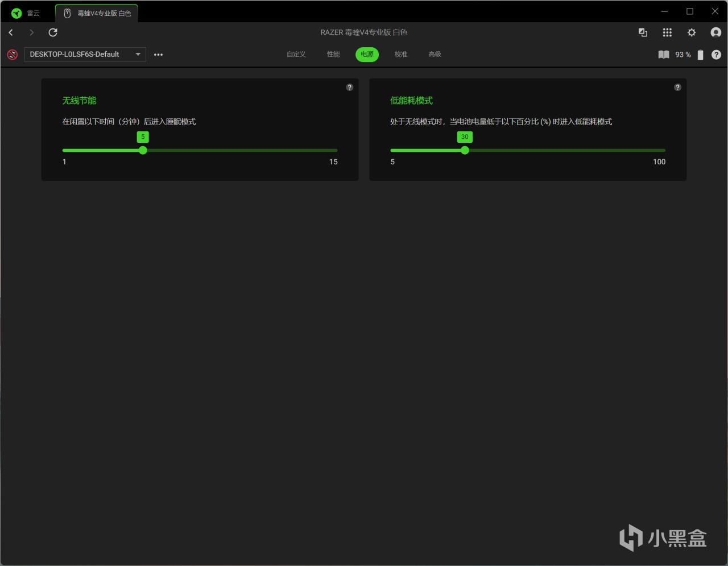Screen dimensions: 728x566
Task: Select the 电源 tab
Action: (367, 54)
